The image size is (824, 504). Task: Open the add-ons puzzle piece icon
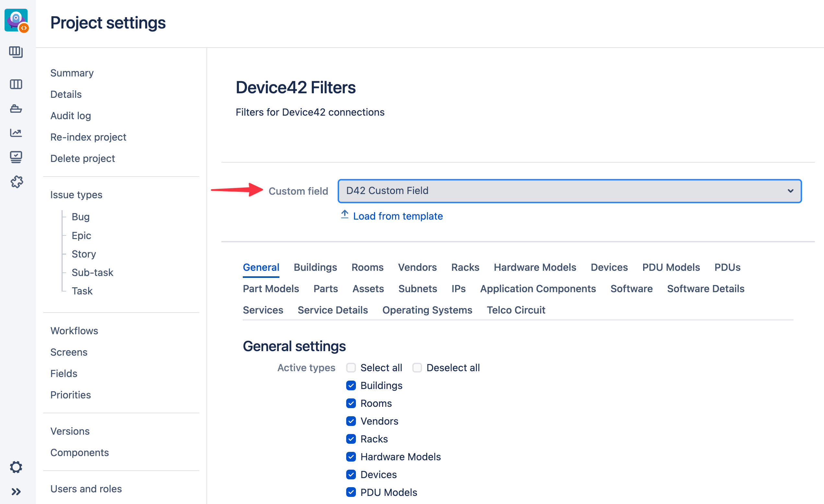coord(16,182)
